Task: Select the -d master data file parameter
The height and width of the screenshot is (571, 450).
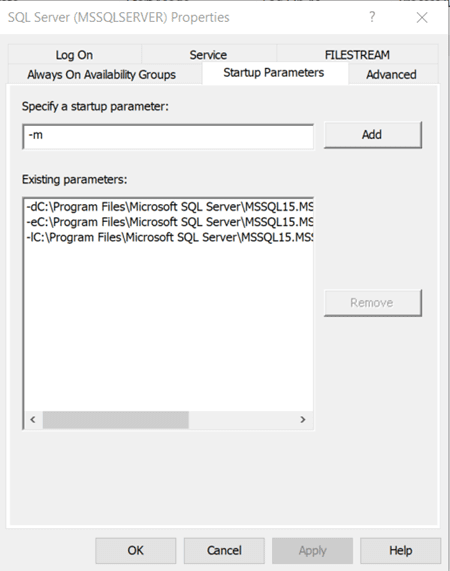Action: pyautogui.click(x=169, y=207)
